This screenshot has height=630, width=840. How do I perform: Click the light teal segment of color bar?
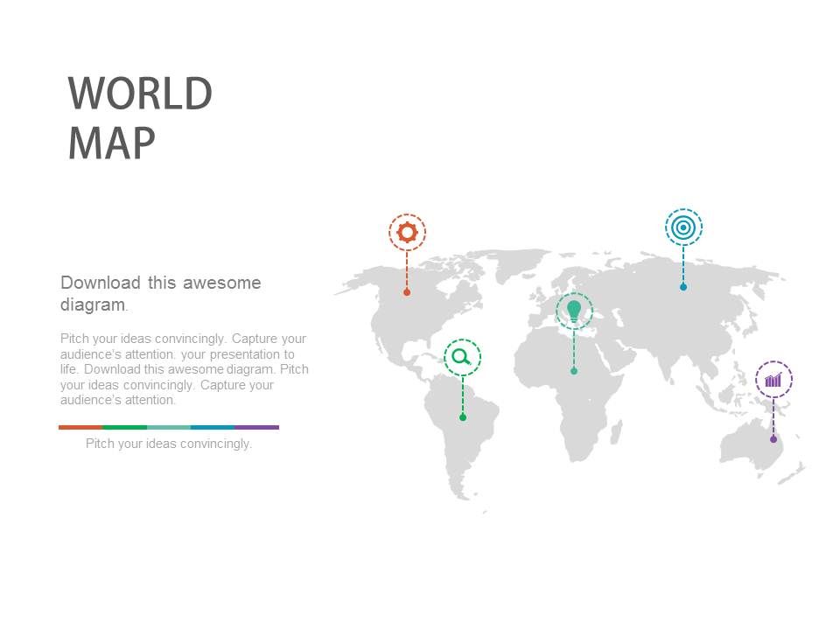[x=169, y=428]
